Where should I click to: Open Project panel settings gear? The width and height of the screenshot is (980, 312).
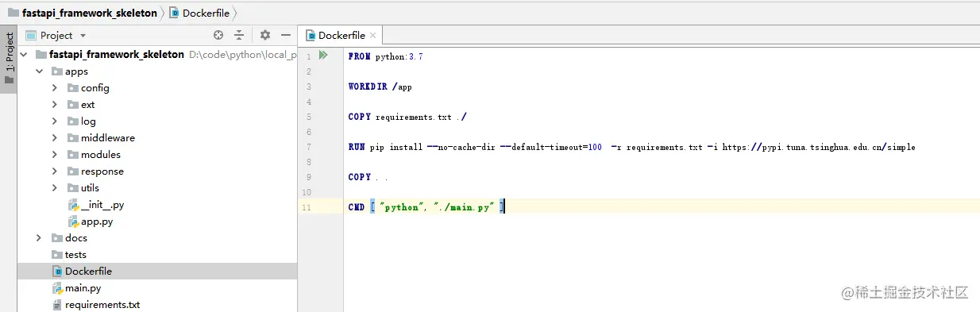(265, 35)
